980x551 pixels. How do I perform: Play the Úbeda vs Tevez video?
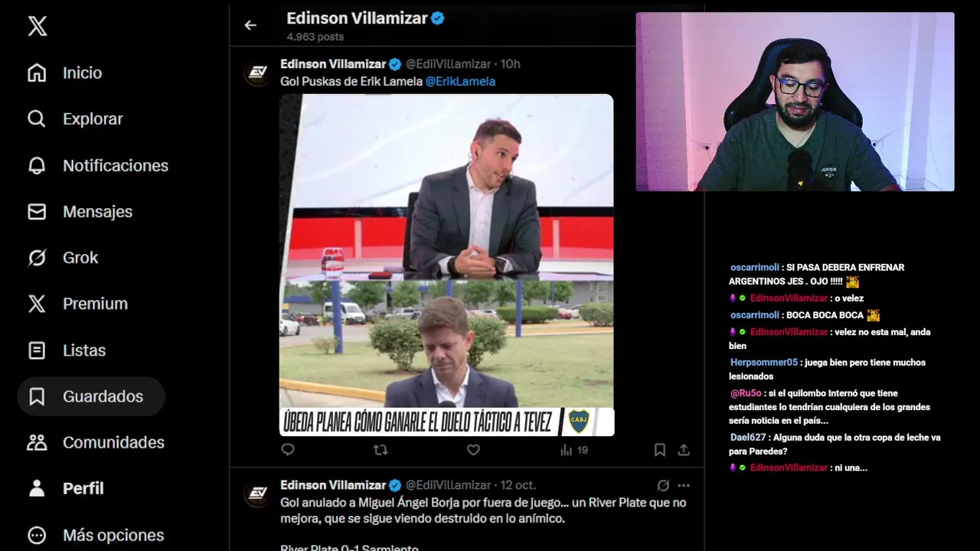[446, 265]
